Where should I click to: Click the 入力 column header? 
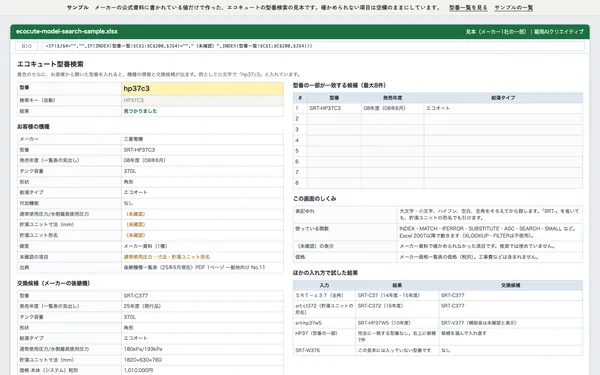coord(324,285)
